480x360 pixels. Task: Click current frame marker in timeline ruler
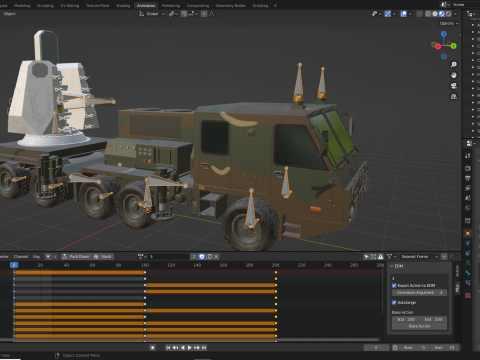[x=14, y=265]
